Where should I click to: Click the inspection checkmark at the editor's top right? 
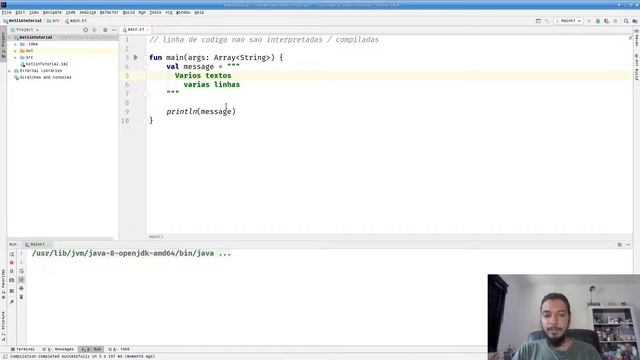630,38
